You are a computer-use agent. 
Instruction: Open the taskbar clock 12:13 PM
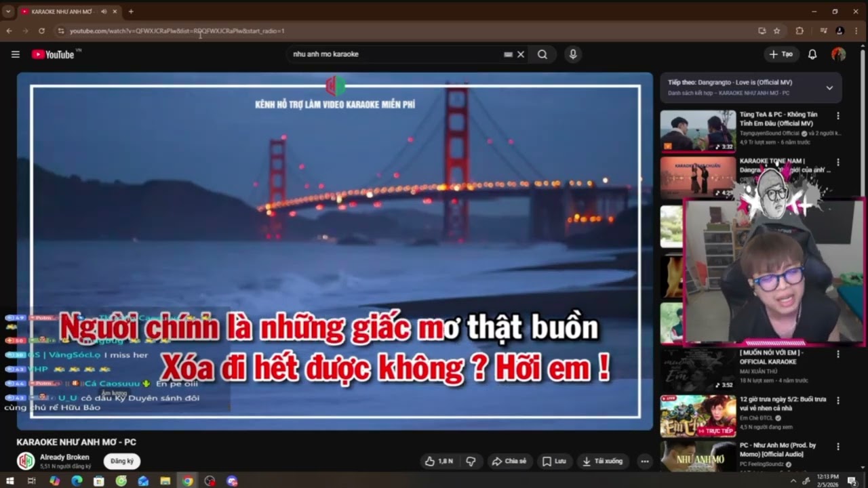click(x=828, y=481)
